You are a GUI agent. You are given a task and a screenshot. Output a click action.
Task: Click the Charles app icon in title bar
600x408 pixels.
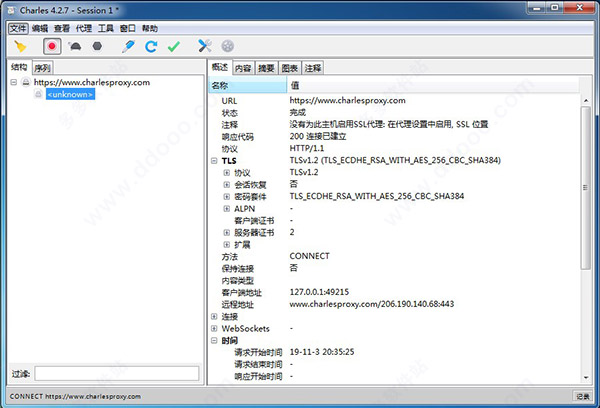click(x=11, y=10)
